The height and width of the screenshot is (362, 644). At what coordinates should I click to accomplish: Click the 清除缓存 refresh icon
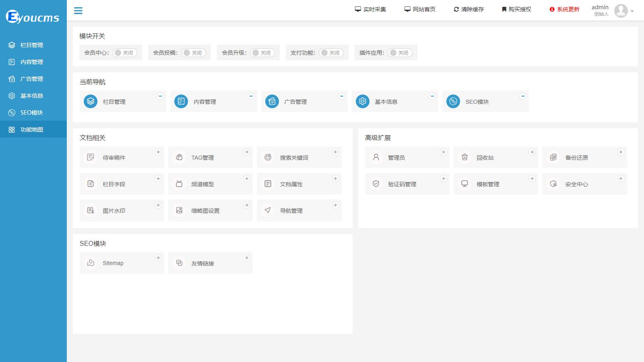[456, 9]
